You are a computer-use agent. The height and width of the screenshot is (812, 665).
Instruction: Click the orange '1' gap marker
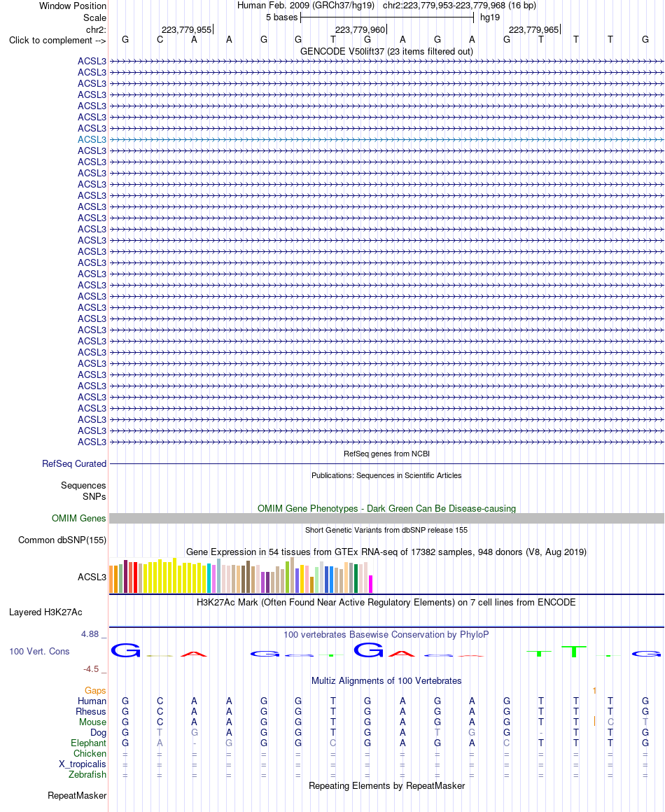[x=594, y=691]
